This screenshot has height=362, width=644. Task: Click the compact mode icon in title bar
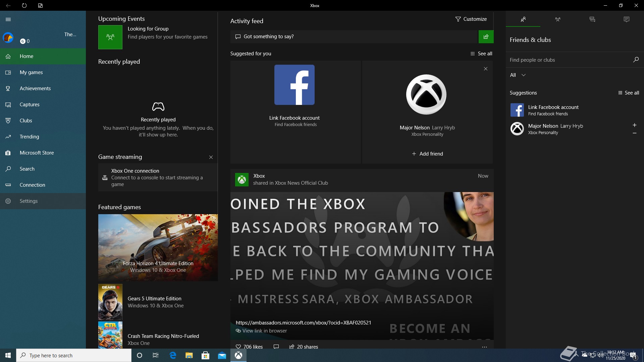40,5
